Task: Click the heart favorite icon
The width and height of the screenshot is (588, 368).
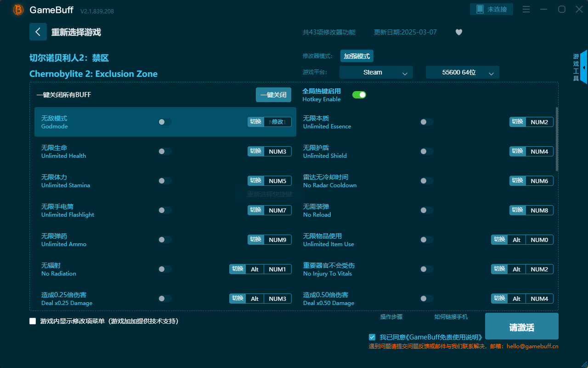Action: 458,32
